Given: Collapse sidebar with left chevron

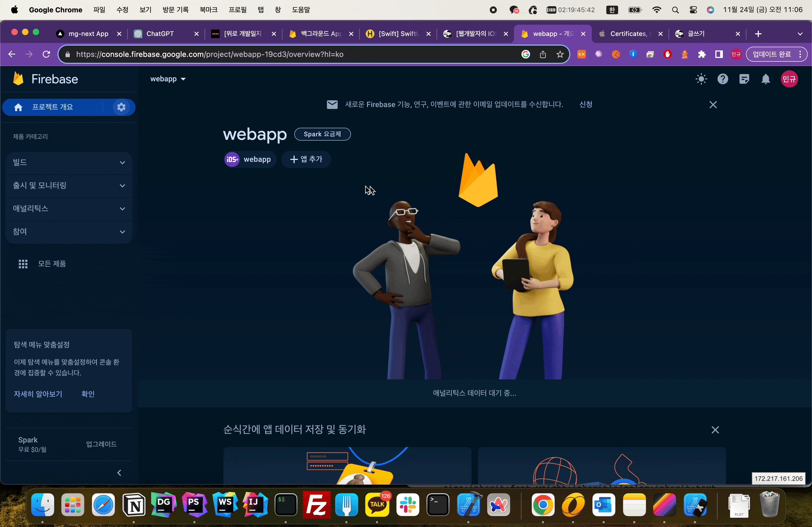Looking at the screenshot, I should [119, 473].
